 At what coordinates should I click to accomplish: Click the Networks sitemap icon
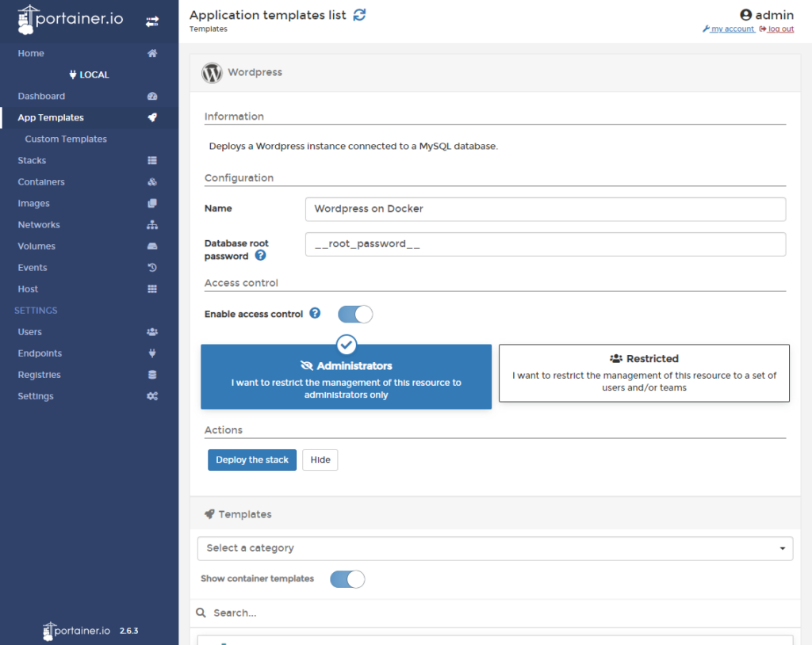point(152,225)
